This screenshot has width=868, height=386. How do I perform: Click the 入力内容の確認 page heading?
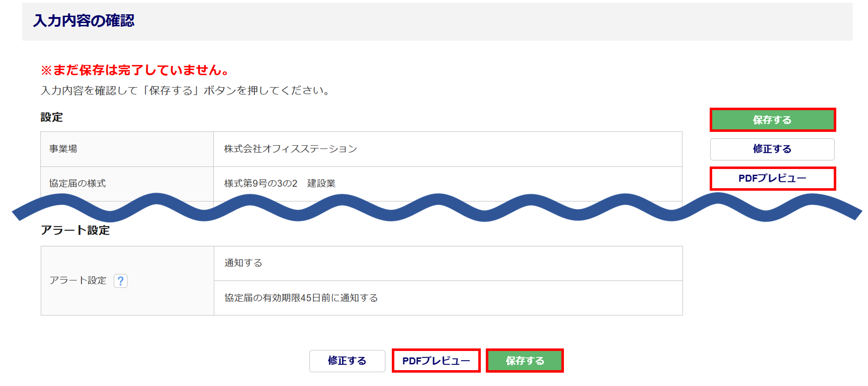click(x=84, y=20)
